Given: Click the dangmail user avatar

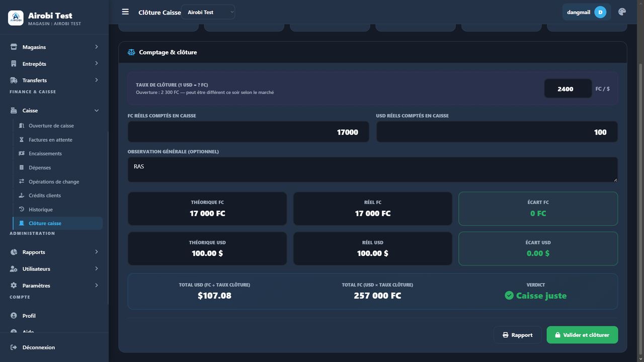Looking at the screenshot, I should click(600, 12).
